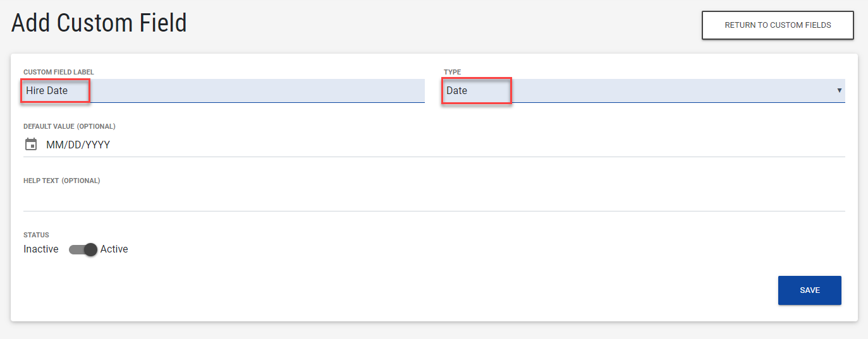Click the MM/DD/YYYY default value field
The image size is (868, 339).
click(78, 145)
